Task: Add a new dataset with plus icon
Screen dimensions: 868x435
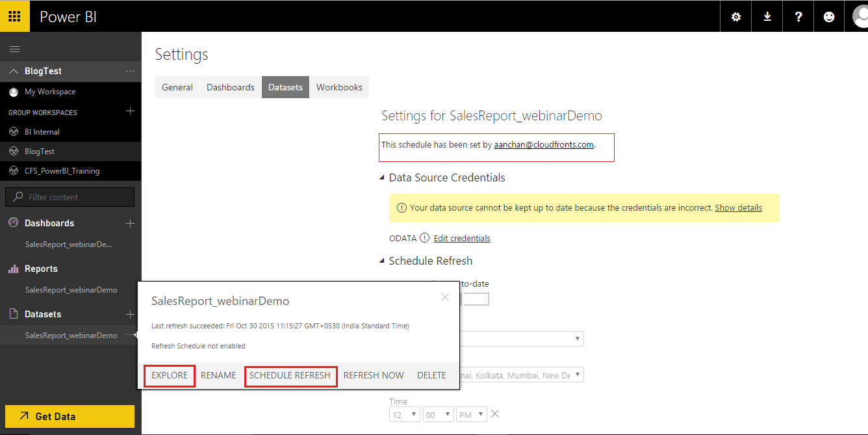Action: (130, 314)
